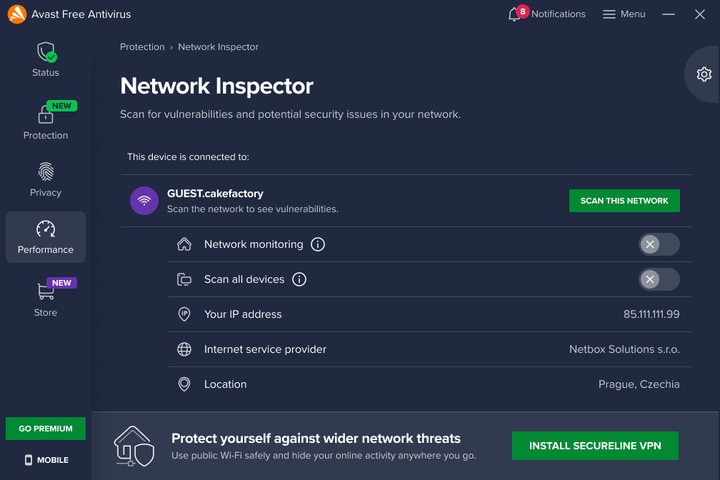Open the Performance gauge icon

point(46,229)
